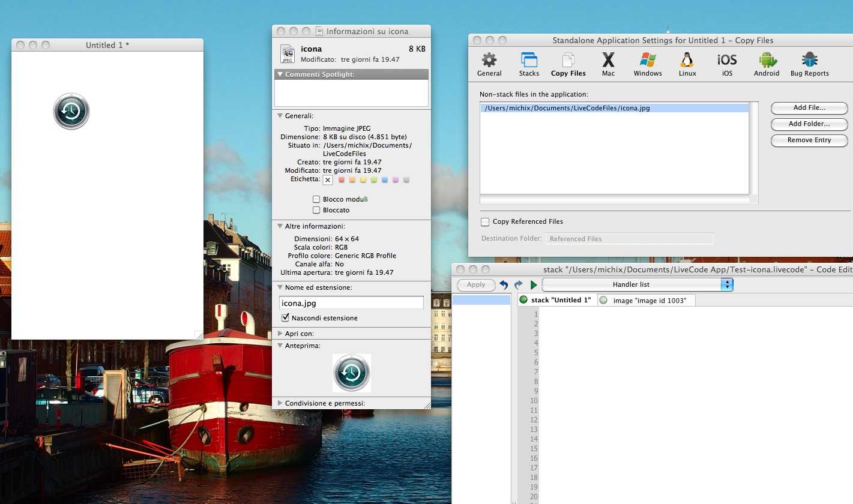The height and width of the screenshot is (504, 853).
Task: Select the Stacks settings icon
Action: coord(529,64)
